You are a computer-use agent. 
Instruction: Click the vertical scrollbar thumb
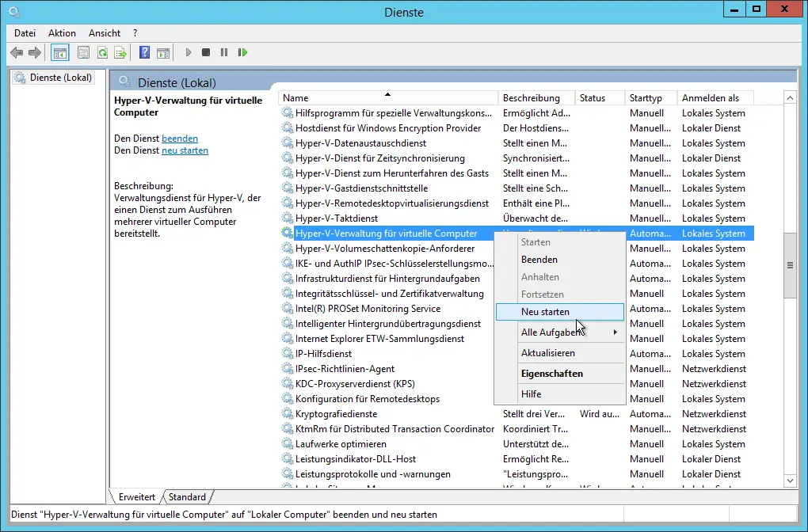790,265
